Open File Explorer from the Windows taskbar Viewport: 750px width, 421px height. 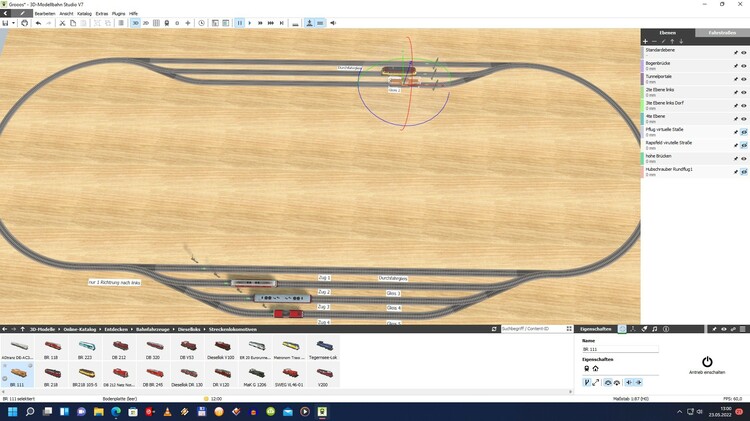99,411
